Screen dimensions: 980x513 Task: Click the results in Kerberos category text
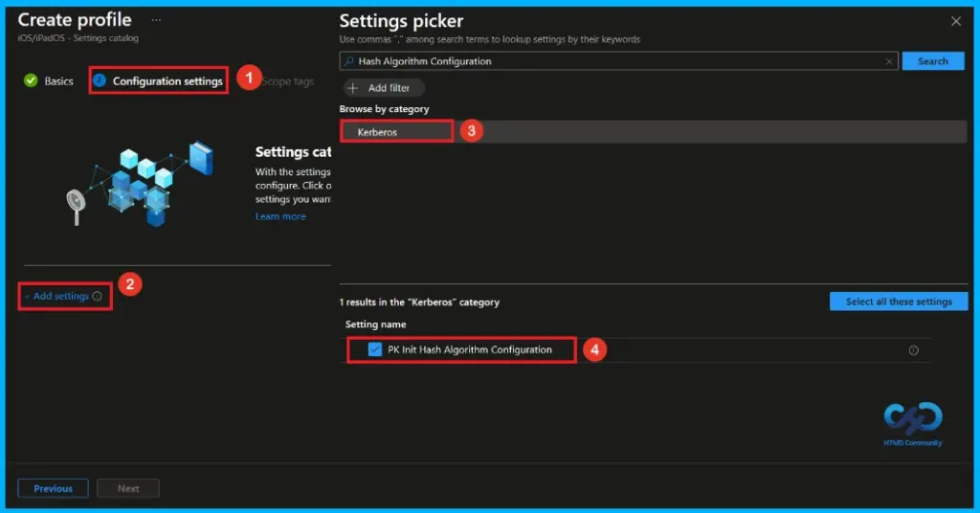(x=419, y=301)
